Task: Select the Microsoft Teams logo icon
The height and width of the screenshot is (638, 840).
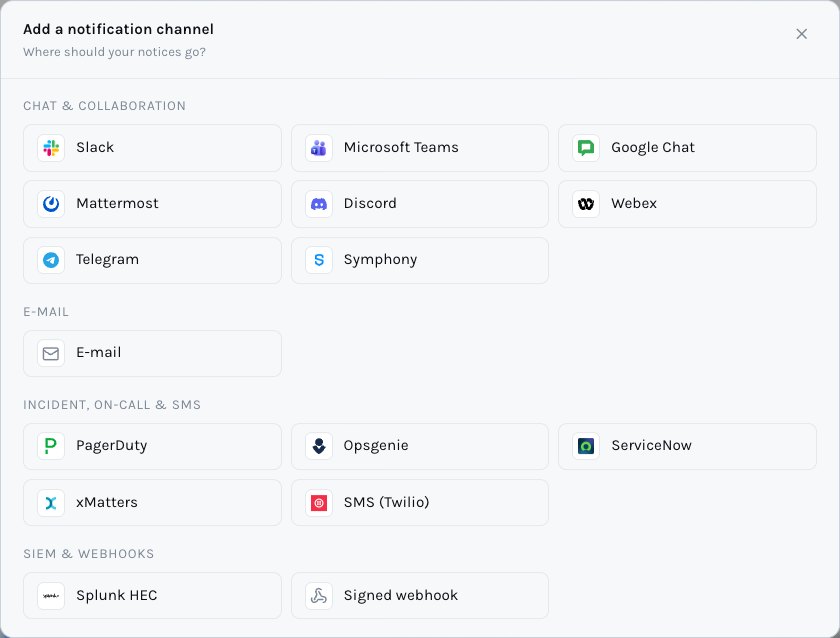Action: (319, 148)
